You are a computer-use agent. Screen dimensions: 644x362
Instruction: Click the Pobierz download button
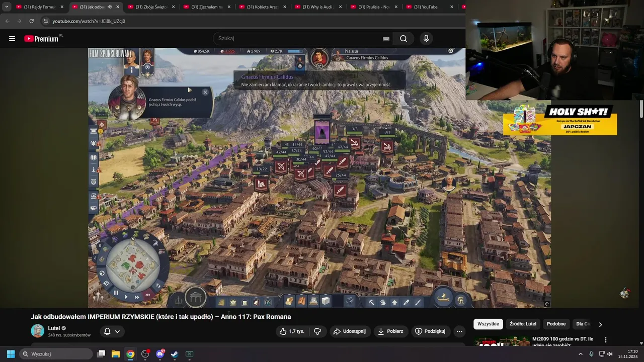[x=390, y=331]
